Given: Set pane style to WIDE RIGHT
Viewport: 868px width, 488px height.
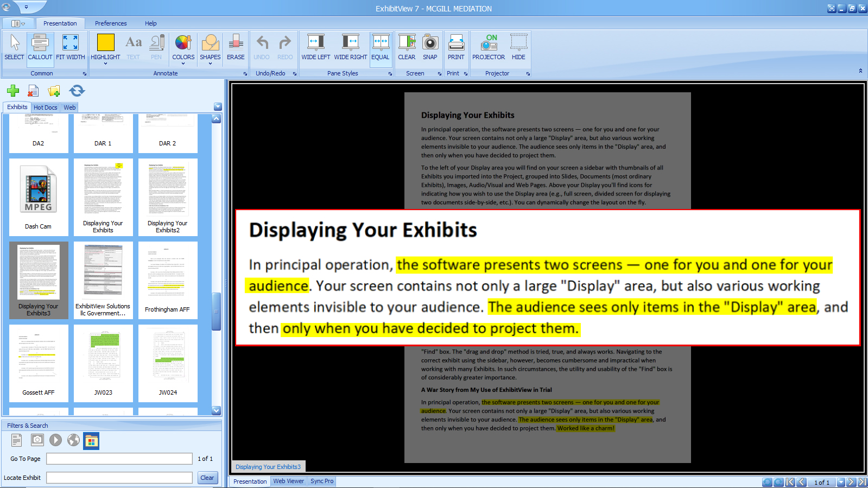Looking at the screenshot, I should (351, 47).
